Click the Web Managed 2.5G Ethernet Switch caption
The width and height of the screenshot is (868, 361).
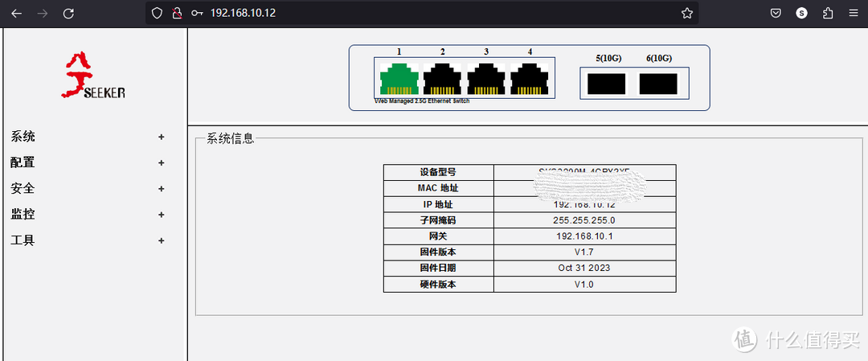point(423,101)
